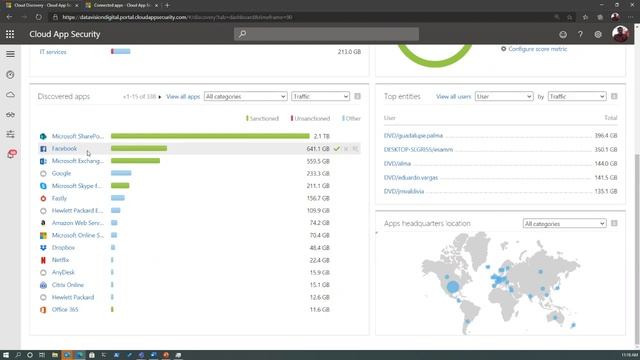
Task: Mark Facebook as sanctioned with checkmark
Action: pyautogui.click(x=337, y=149)
